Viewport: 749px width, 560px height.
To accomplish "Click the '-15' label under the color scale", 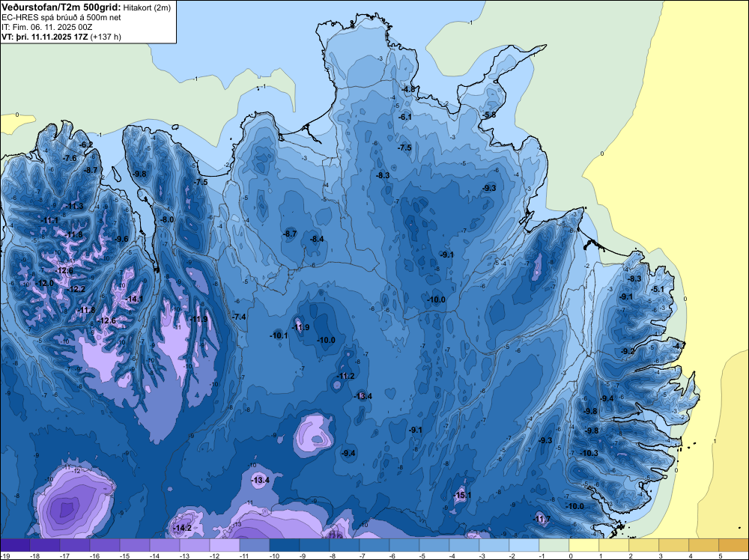I will (x=124, y=556).
